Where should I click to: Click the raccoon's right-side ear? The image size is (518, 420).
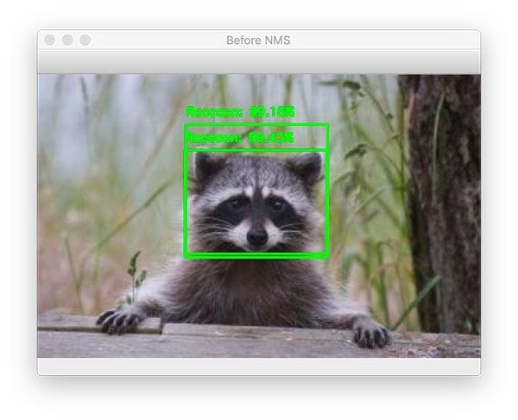tap(306, 167)
